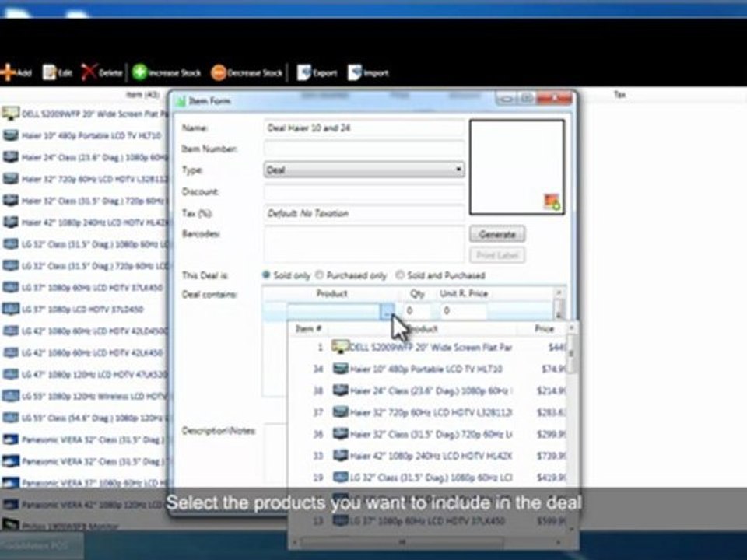Click the product selector dropdown arrow in Deal contains
This screenshot has width=747, height=560.
click(x=388, y=311)
